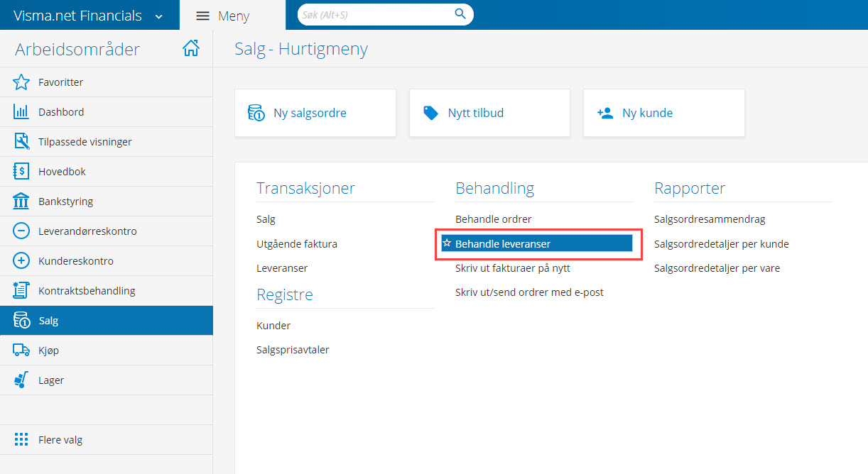
Task: Click the Favoritter star icon
Action: click(x=21, y=82)
